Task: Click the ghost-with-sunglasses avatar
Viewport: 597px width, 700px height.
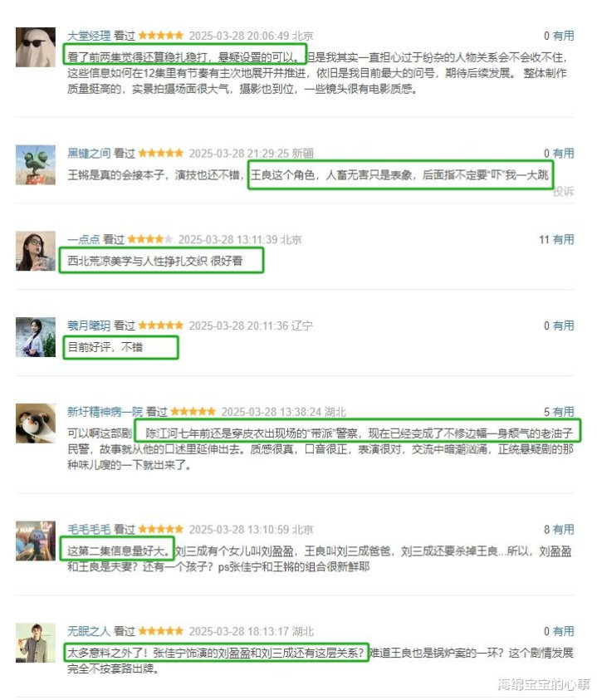Action: tap(36, 47)
